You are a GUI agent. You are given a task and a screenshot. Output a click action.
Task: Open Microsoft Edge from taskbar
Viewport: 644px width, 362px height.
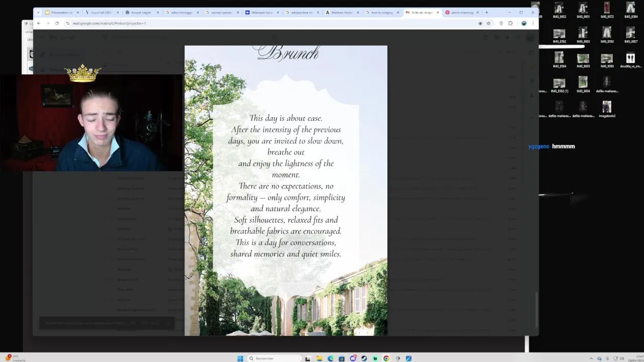pos(331,358)
